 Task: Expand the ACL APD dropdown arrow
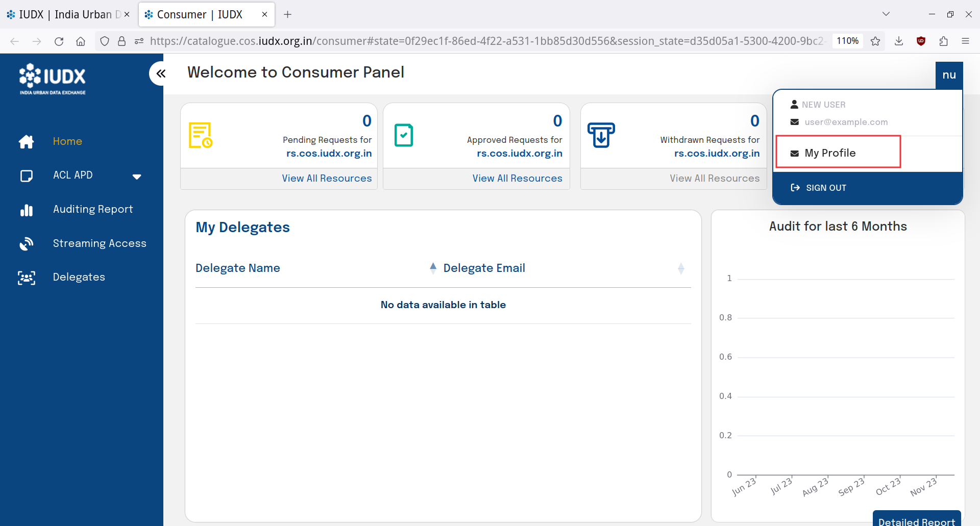coord(137,177)
